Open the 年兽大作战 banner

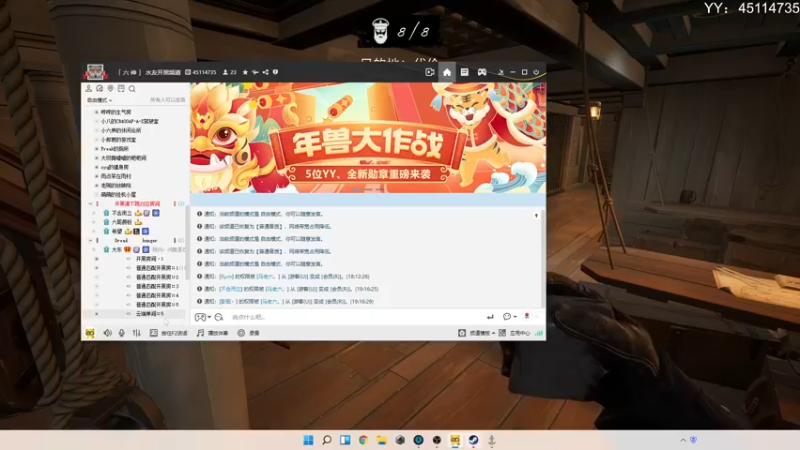coord(368,138)
